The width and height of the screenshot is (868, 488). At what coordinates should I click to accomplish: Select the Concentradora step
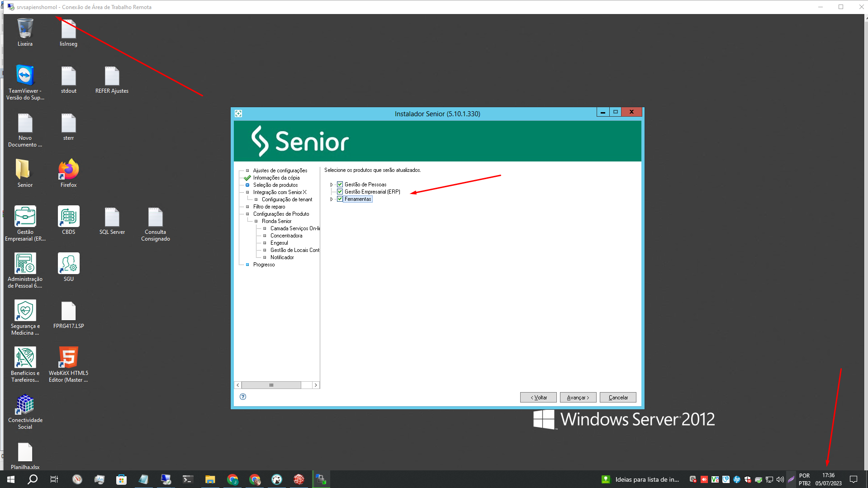click(x=286, y=236)
